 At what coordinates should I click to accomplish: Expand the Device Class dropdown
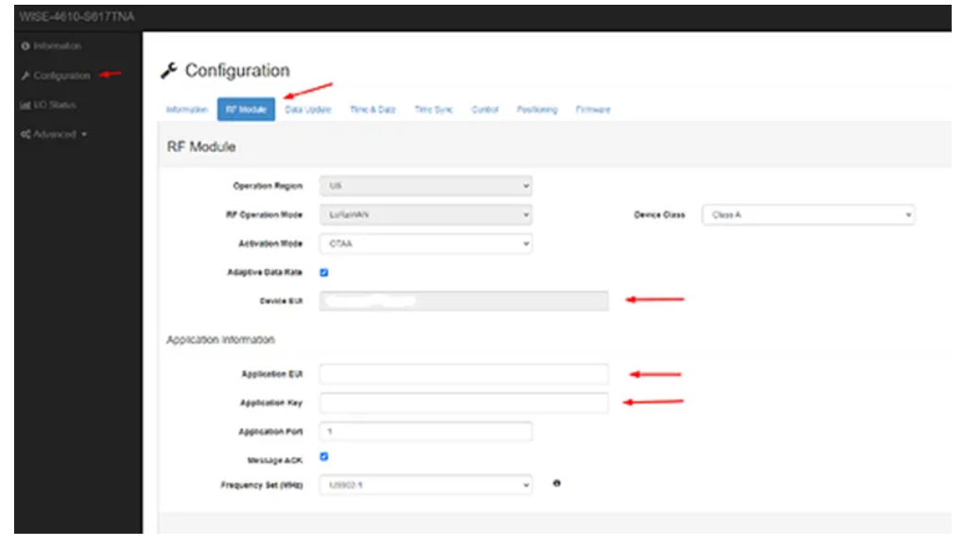808,215
